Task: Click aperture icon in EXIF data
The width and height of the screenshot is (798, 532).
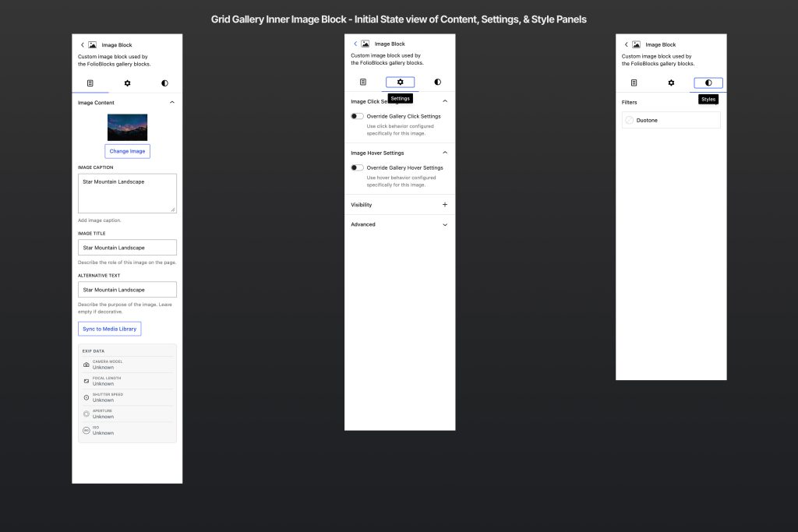Action: pos(86,414)
